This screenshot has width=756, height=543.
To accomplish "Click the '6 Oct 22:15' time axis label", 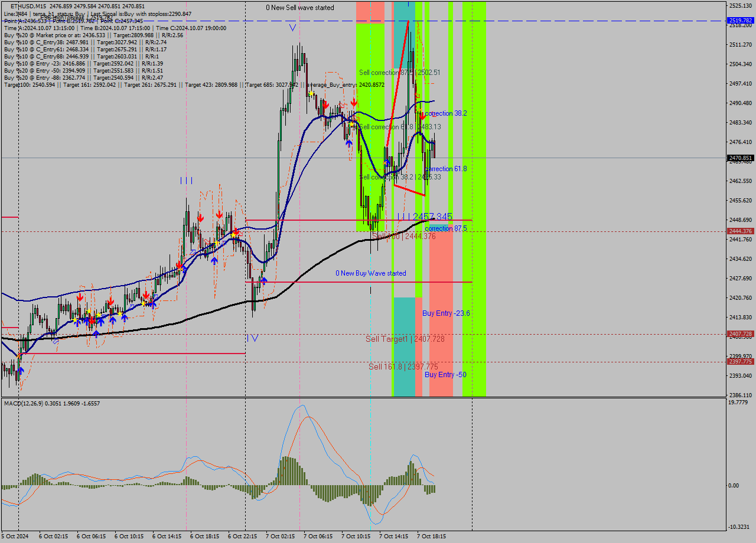I will point(243,537).
